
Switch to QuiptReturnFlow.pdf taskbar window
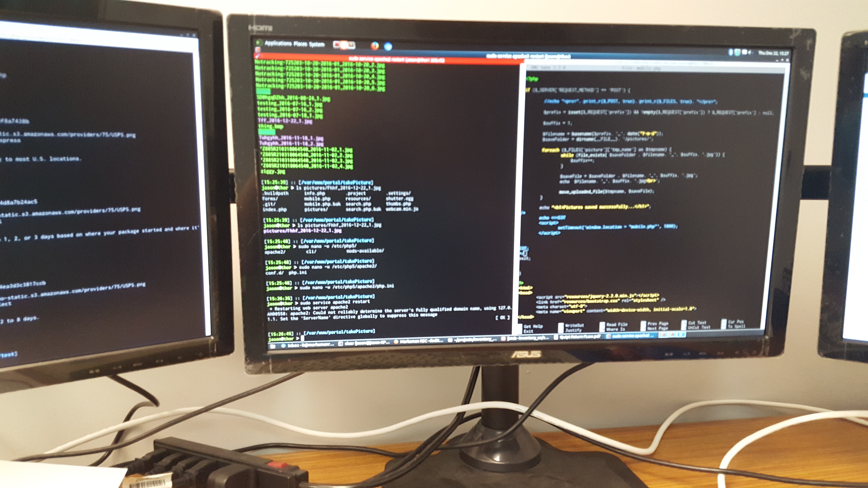point(580,337)
